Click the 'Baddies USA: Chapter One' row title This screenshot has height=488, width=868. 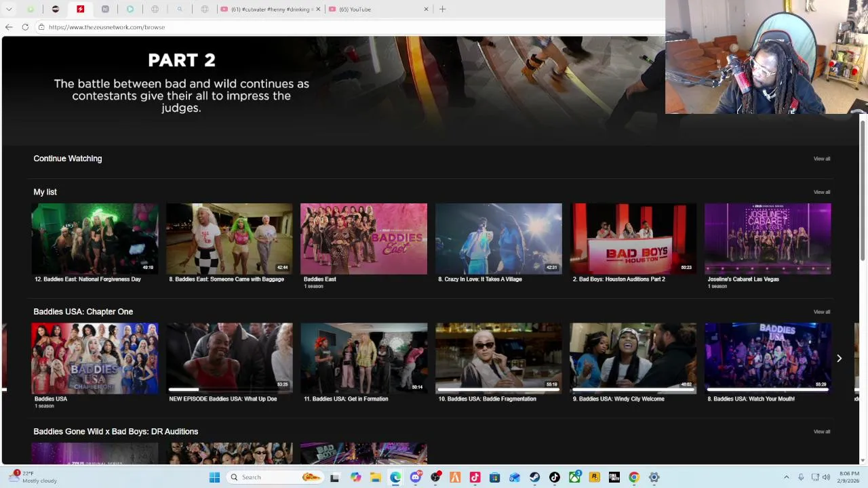[x=83, y=312]
